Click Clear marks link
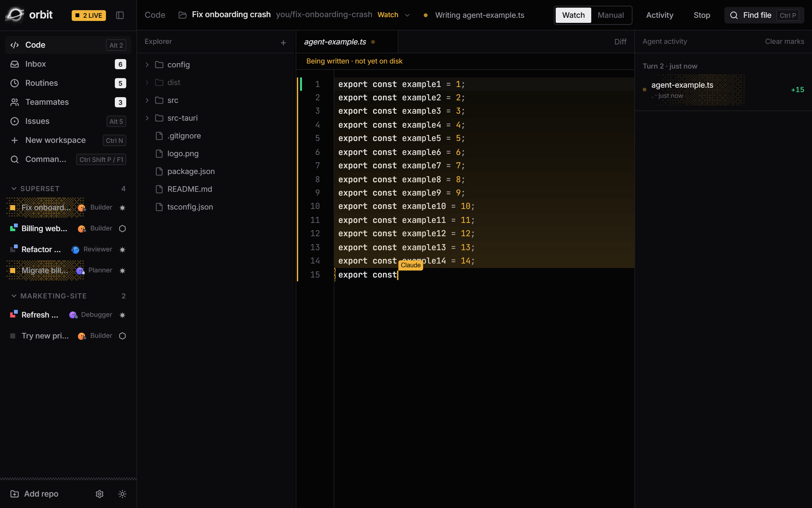 tap(784, 41)
